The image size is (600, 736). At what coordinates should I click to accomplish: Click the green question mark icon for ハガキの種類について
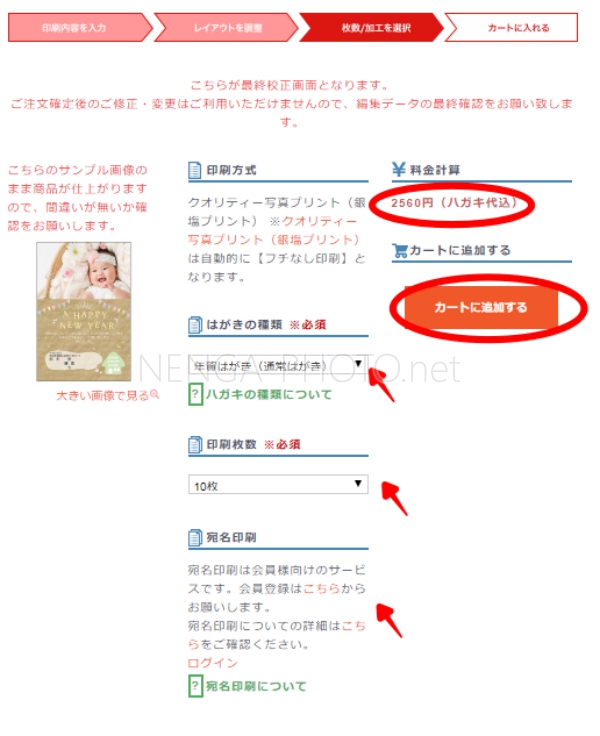(x=195, y=394)
